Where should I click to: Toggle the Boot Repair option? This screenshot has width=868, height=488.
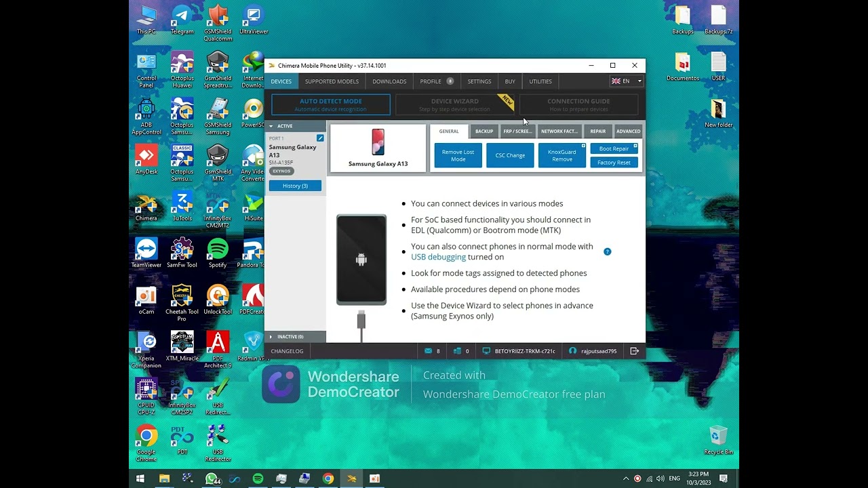pyautogui.click(x=614, y=148)
